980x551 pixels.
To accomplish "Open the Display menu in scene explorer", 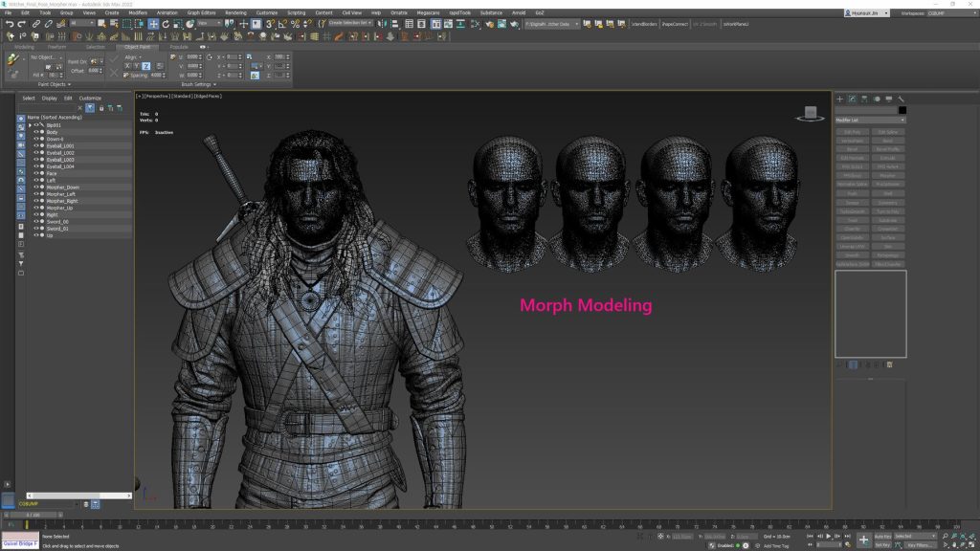I will click(50, 99).
